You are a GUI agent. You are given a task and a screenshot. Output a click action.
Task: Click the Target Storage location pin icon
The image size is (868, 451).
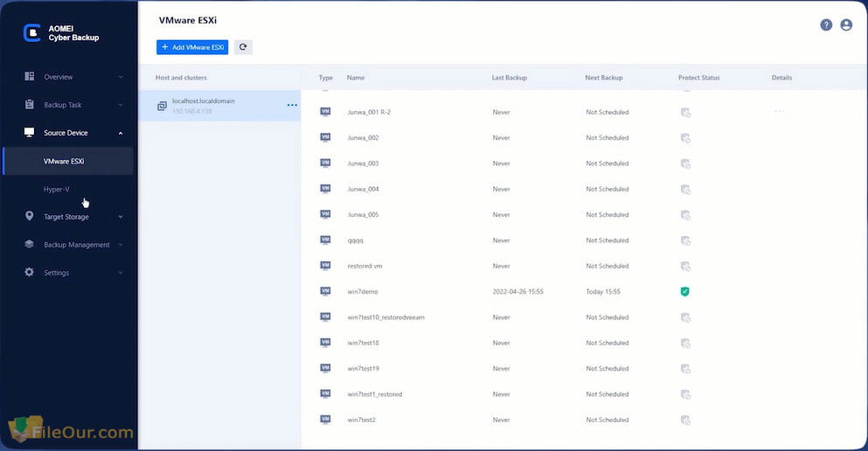pos(30,216)
